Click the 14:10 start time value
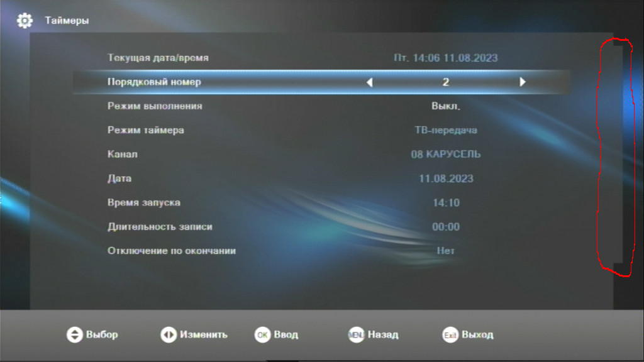Image resolution: width=644 pixels, height=362 pixels. point(446,203)
